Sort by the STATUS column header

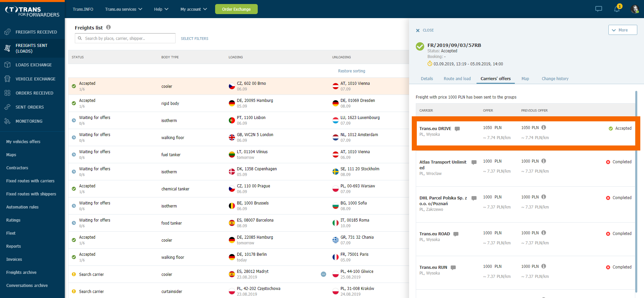[78, 57]
